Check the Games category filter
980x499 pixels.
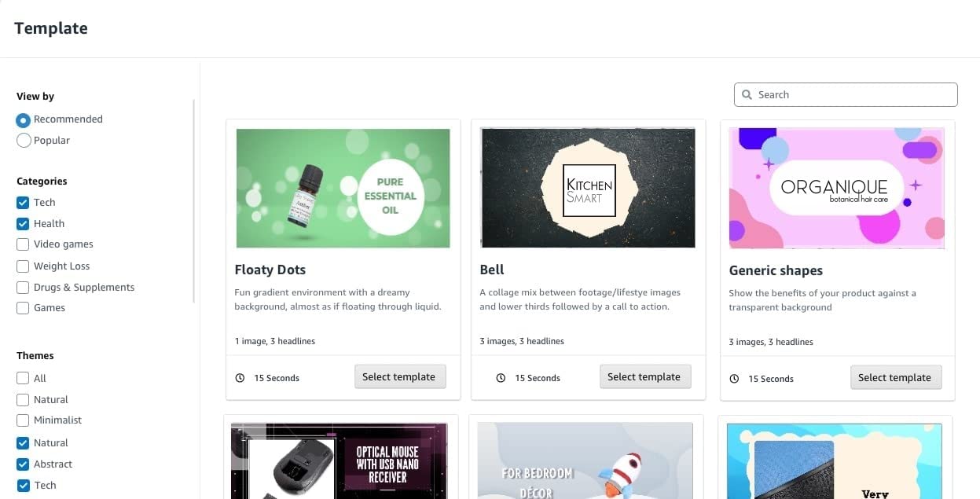coord(22,307)
